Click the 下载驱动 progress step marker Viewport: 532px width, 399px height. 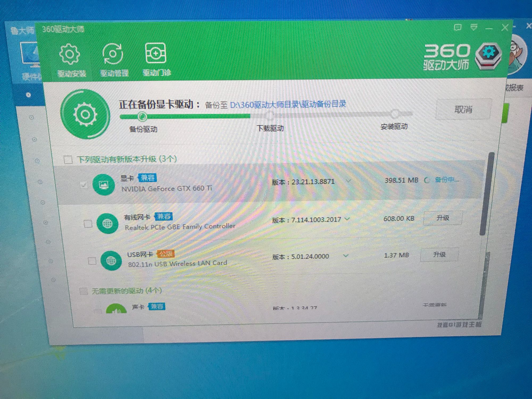tap(270, 115)
